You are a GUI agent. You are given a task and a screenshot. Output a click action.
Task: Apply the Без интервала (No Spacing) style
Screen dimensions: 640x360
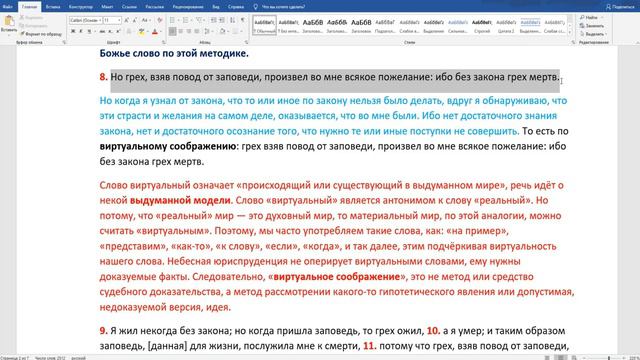pyautogui.click(x=288, y=26)
